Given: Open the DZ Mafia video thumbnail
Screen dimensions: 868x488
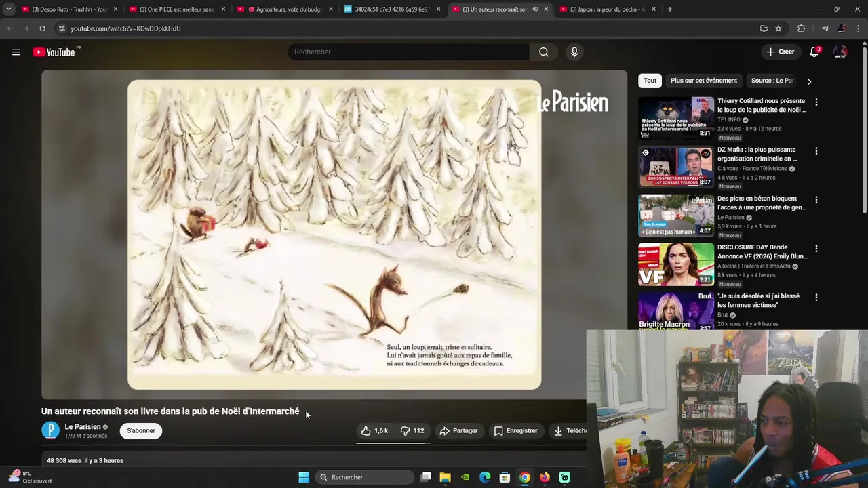Looking at the screenshot, I should (x=675, y=167).
